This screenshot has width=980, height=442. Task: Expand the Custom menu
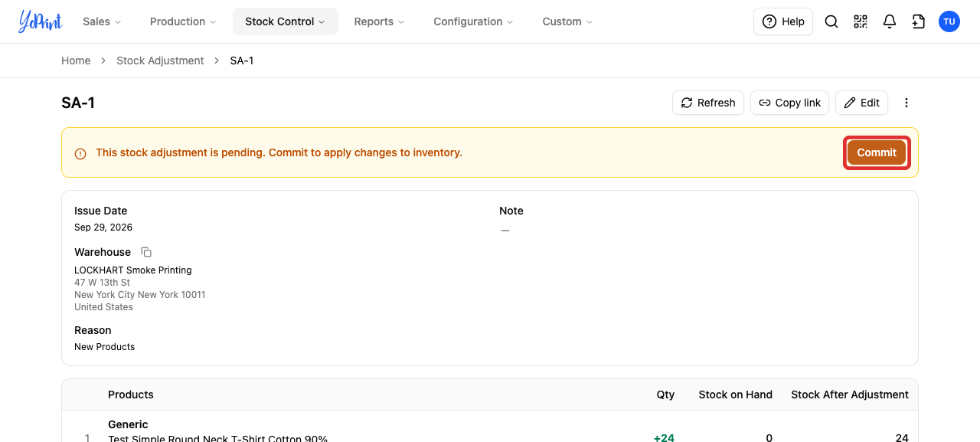coord(567,21)
